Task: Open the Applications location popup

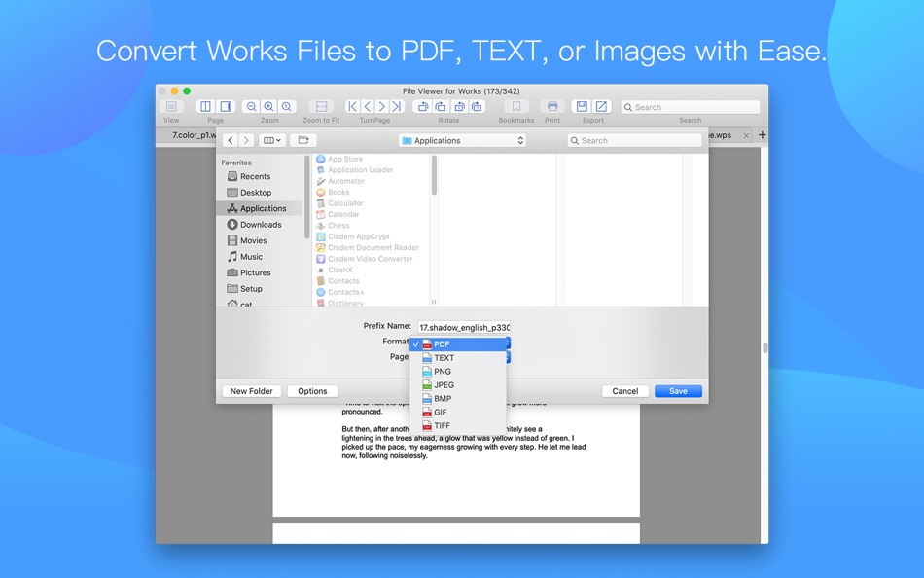Action: (x=463, y=140)
